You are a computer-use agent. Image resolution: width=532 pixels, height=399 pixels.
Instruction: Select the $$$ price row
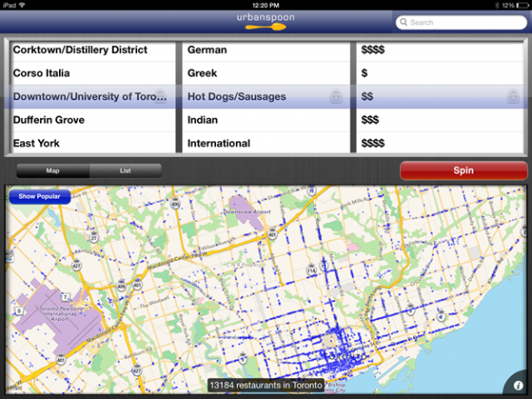(x=440, y=120)
